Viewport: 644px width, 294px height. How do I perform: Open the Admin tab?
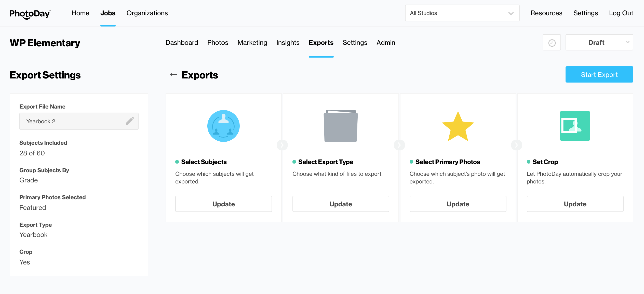[386, 43]
